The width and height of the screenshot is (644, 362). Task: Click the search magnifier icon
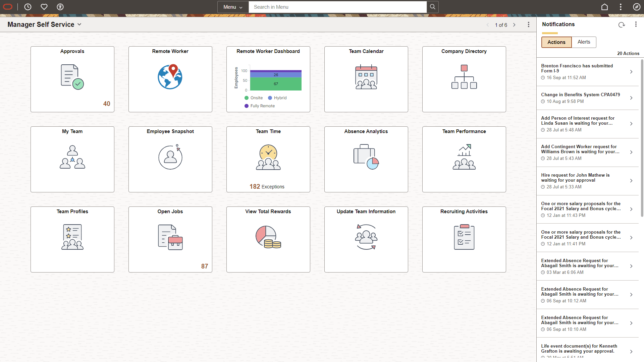(432, 7)
